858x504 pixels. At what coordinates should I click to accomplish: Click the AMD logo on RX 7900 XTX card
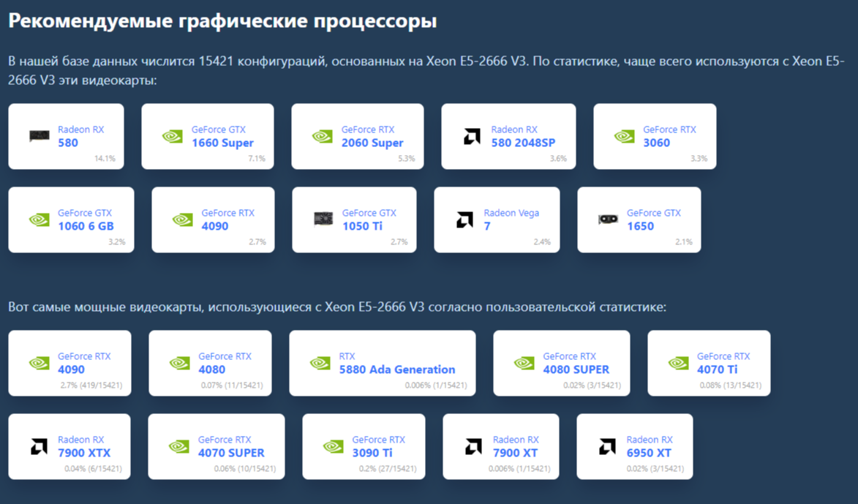pos(39,446)
